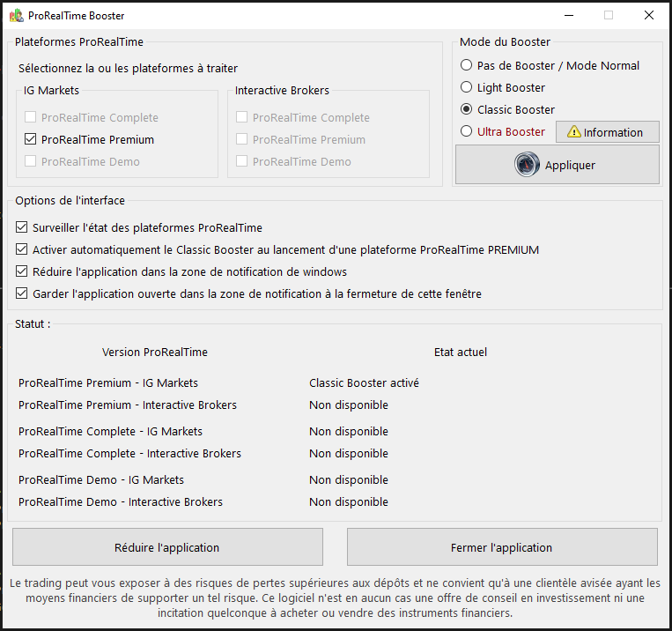Screen dimensions: 672x631
Task: Check Interactive Brokers ProRealTime Demo checkbox
Action: [x=241, y=161]
